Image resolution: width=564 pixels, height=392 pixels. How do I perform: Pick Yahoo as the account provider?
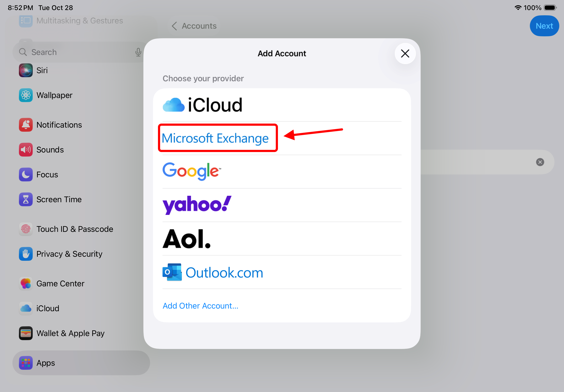click(197, 205)
